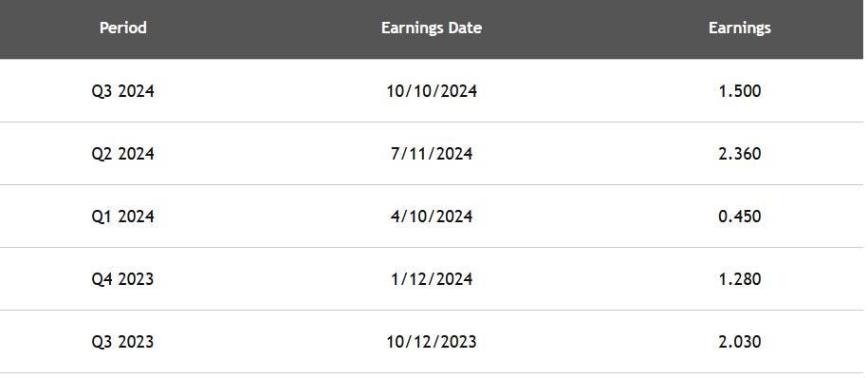
Task: Select the Earnings column header
Action: (x=740, y=28)
